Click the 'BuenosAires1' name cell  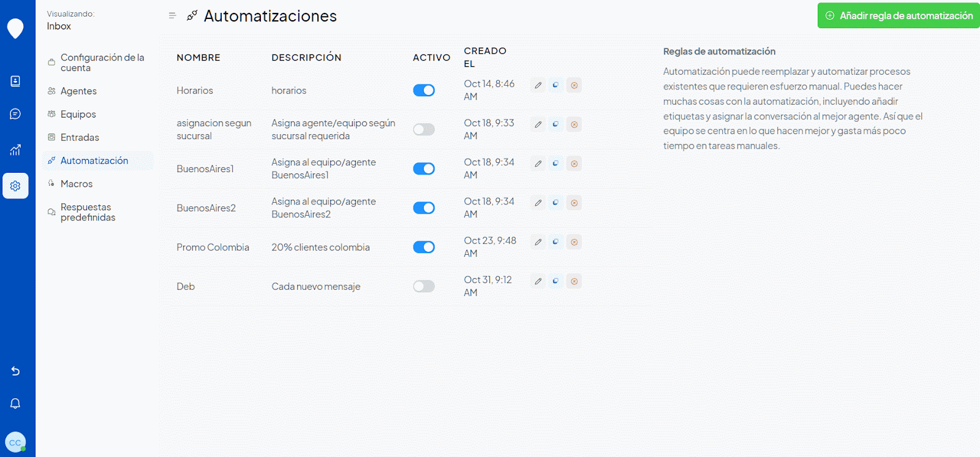coord(205,169)
